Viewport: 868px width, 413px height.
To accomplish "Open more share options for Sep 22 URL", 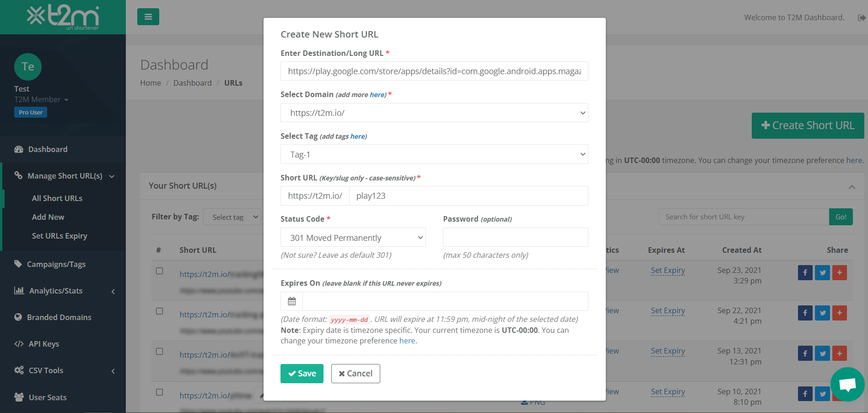I will [x=840, y=313].
